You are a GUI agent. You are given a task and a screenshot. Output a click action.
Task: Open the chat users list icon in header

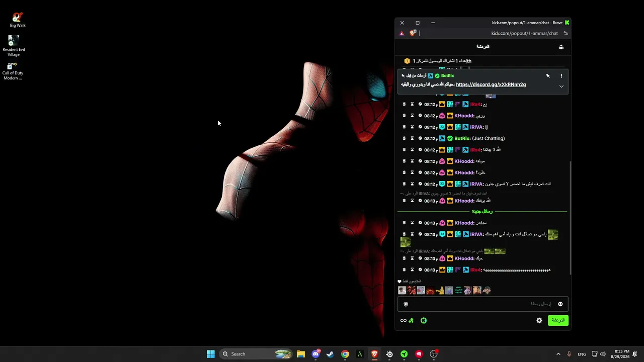tap(561, 47)
